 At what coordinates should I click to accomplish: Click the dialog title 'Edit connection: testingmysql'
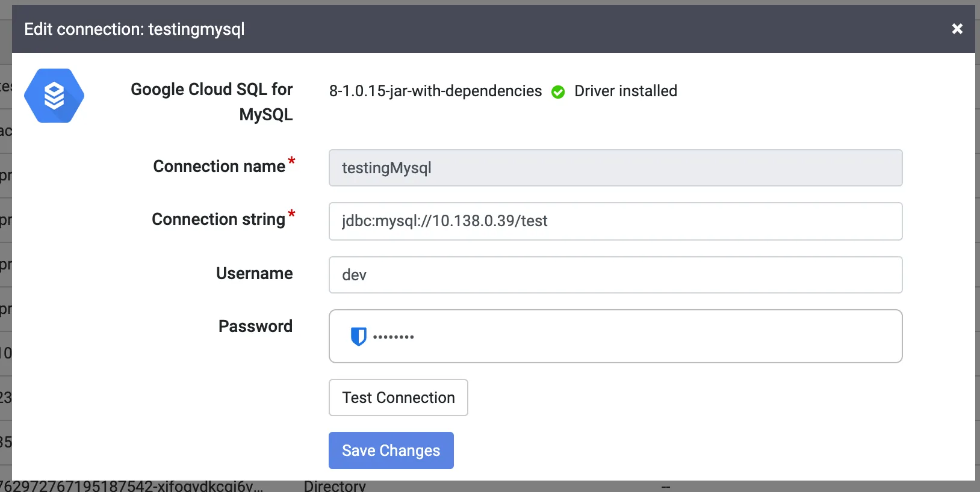[134, 29]
